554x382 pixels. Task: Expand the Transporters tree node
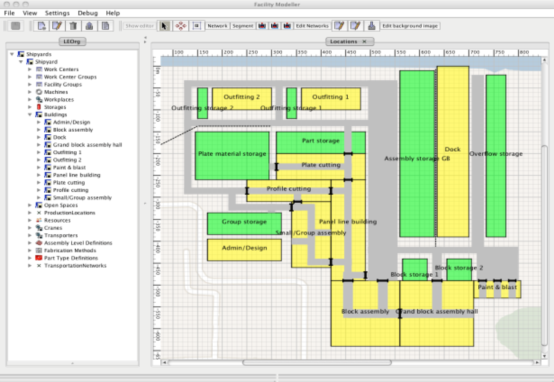[x=30, y=235]
